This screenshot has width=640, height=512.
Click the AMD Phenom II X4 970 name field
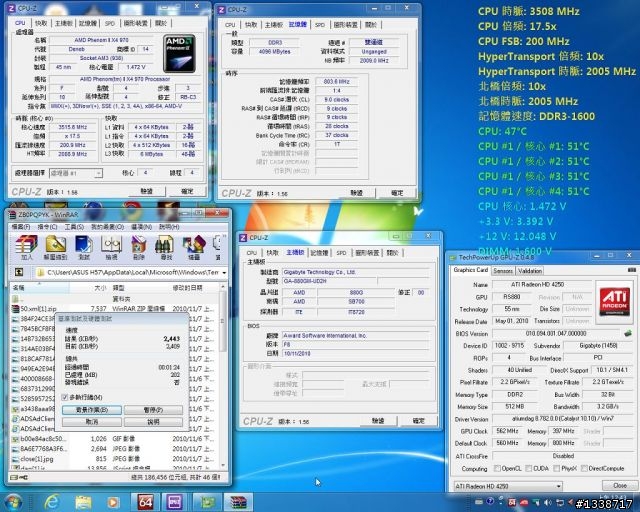[x=101, y=40]
